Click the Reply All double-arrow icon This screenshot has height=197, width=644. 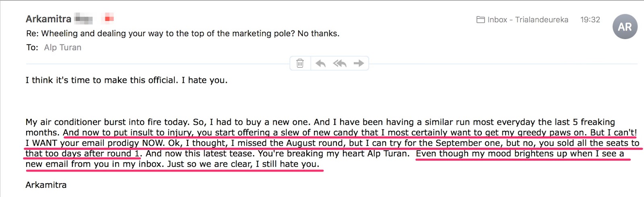tap(340, 63)
